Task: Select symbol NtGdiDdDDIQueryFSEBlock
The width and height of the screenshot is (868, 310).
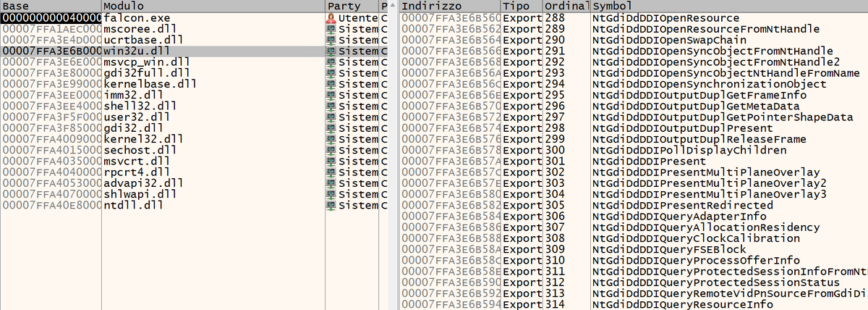Action: (x=669, y=249)
